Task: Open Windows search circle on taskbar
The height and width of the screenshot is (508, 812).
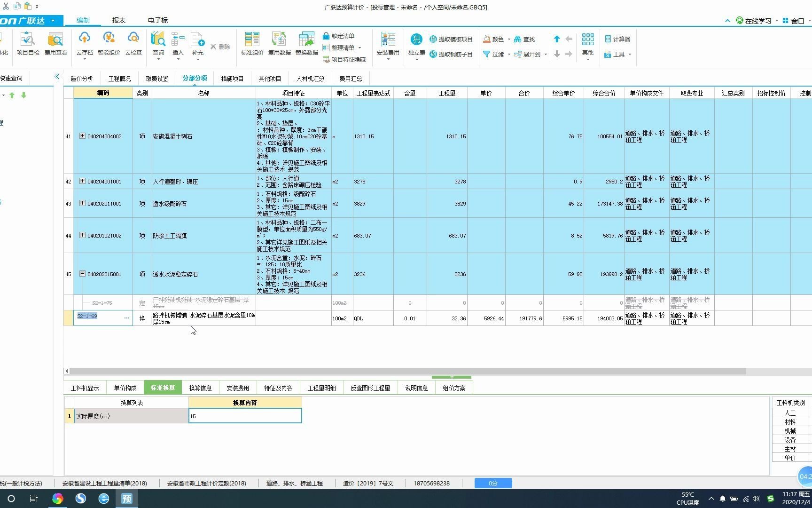Action: click(x=11, y=499)
